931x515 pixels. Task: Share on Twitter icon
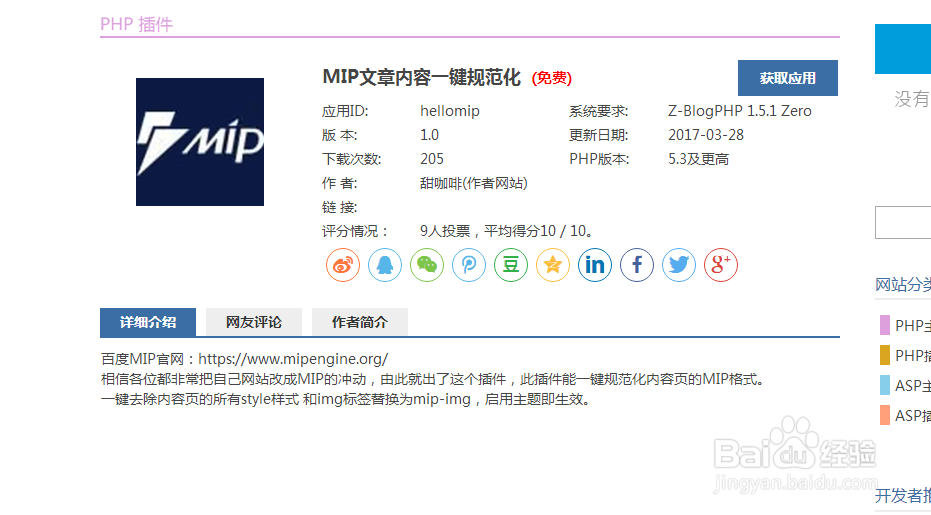pos(679,265)
